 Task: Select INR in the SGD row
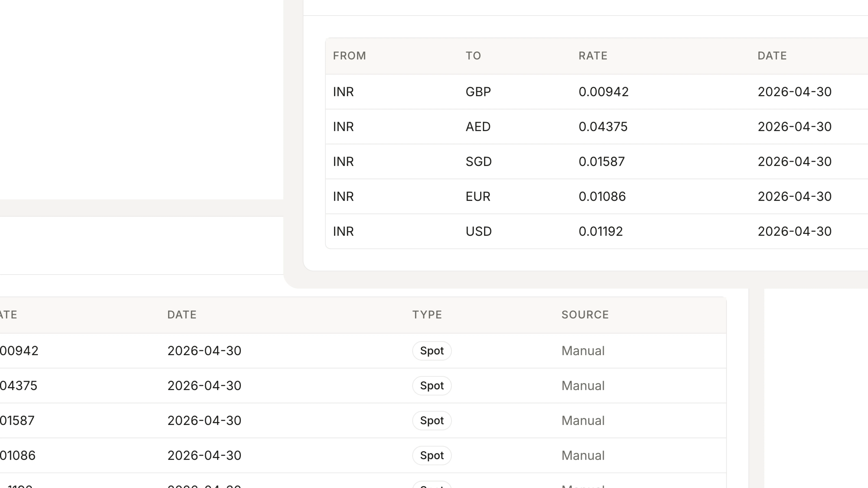tap(343, 162)
